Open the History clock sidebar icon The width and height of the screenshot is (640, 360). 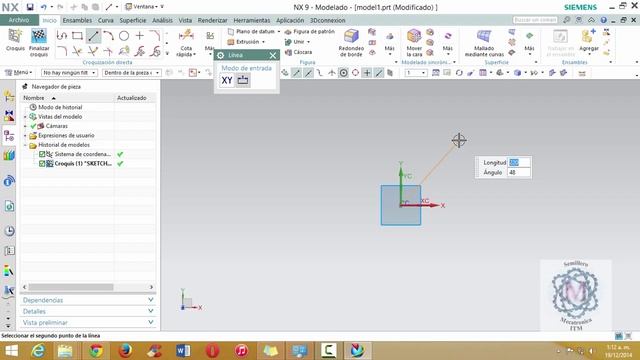[9, 231]
